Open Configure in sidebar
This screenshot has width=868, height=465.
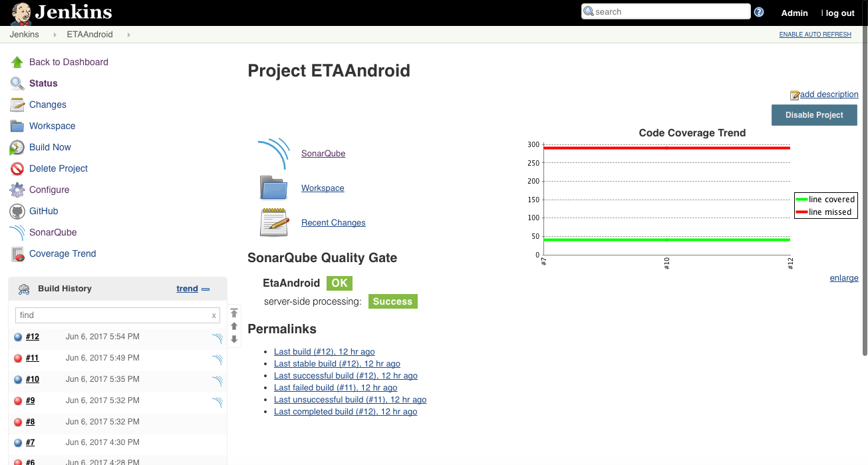[49, 190]
